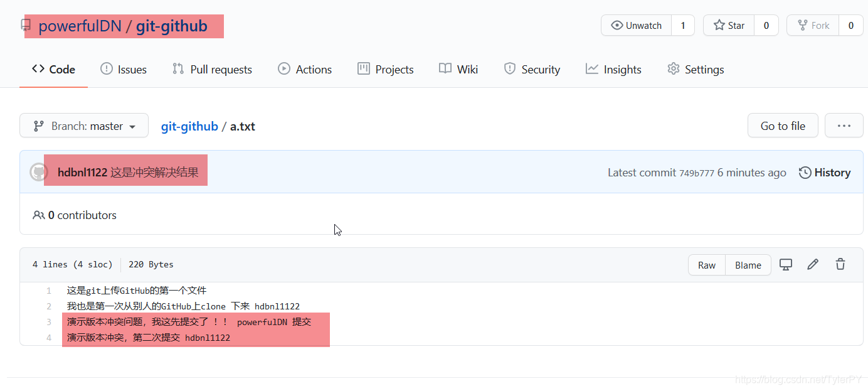This screenshot has height=391, width=868.
Task: Select line number 3
Action: (x=48, y=322)
